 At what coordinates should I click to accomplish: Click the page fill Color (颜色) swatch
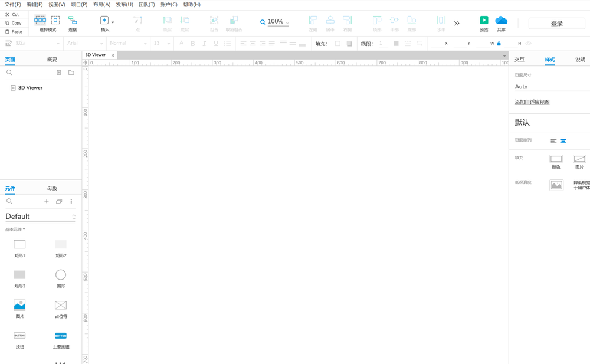click(x=556, y=159)
